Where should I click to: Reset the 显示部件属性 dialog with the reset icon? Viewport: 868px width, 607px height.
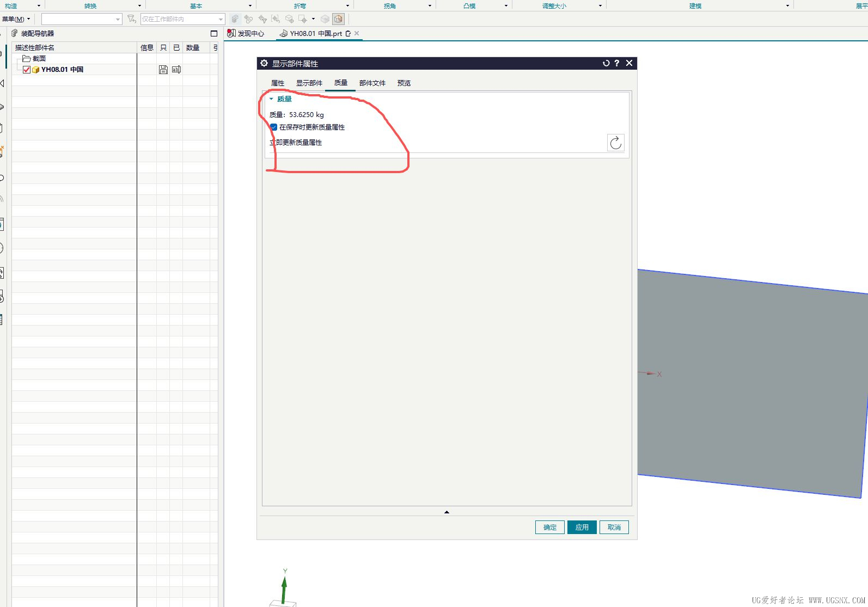606,63
